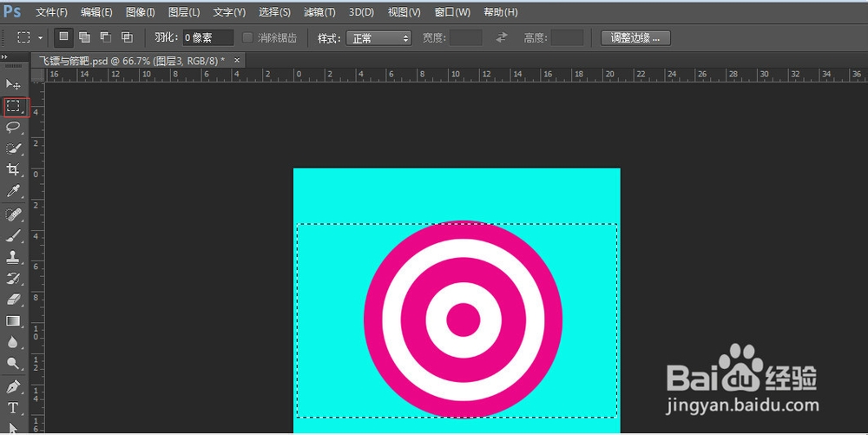Screen dimensions: 868x435
Task: Open the tool preset picker dropdown arrow
Action: tap(41, 37)
